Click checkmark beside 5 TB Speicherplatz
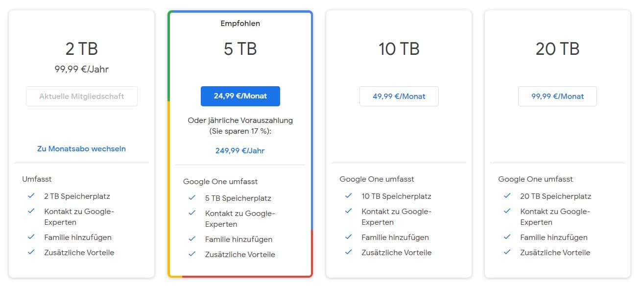The image size is (644, 287). (x=192, y=198)
